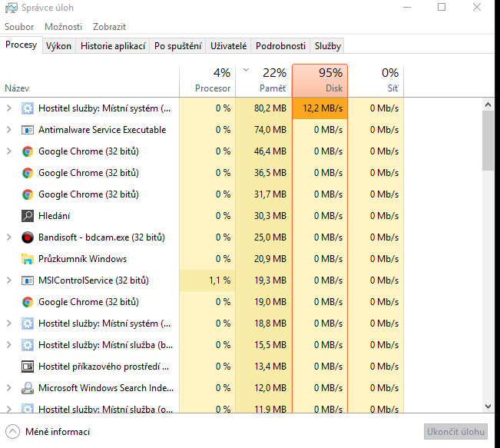500x448 pixels.
Task: Click the Hledání magnifier icon
Action: tap(28, 216)
